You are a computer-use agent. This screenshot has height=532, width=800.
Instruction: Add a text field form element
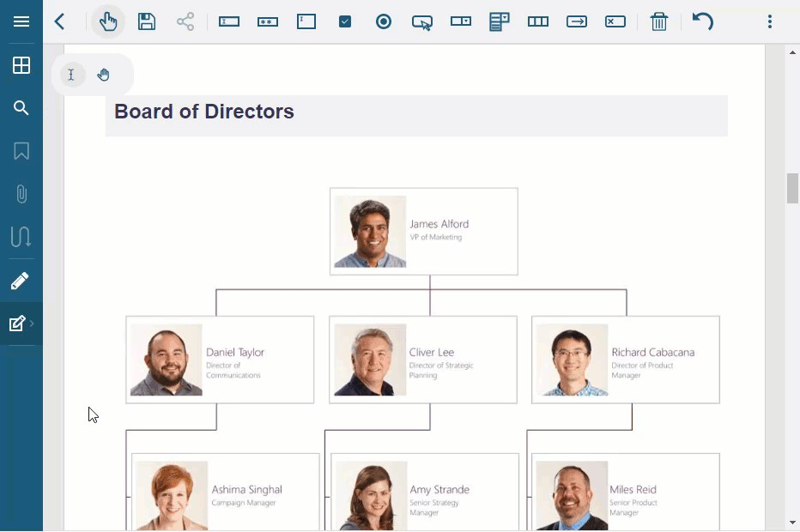229,21
